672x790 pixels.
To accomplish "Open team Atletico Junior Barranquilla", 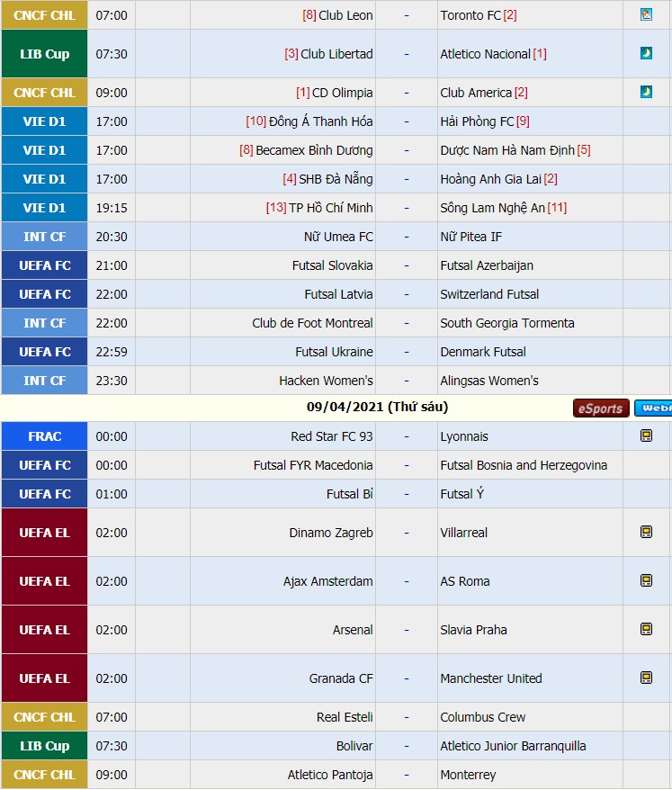I will [x=513, y=746].
